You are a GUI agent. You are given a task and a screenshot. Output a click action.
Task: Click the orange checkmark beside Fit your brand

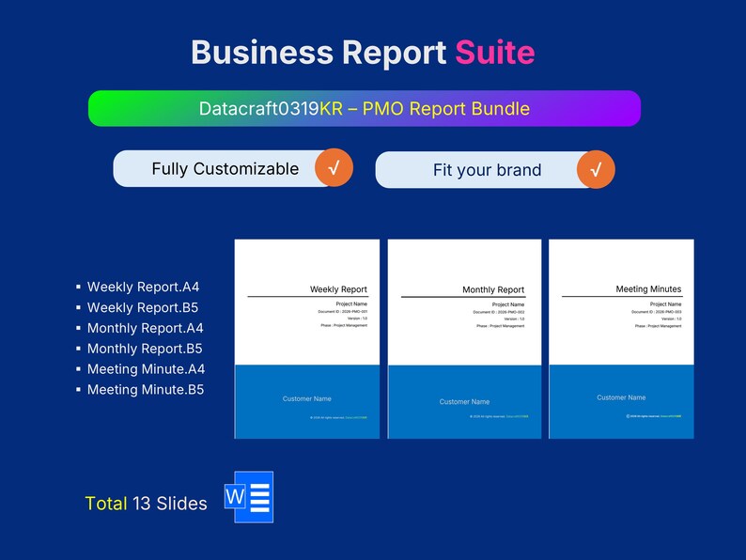click(x=596, y=169)
